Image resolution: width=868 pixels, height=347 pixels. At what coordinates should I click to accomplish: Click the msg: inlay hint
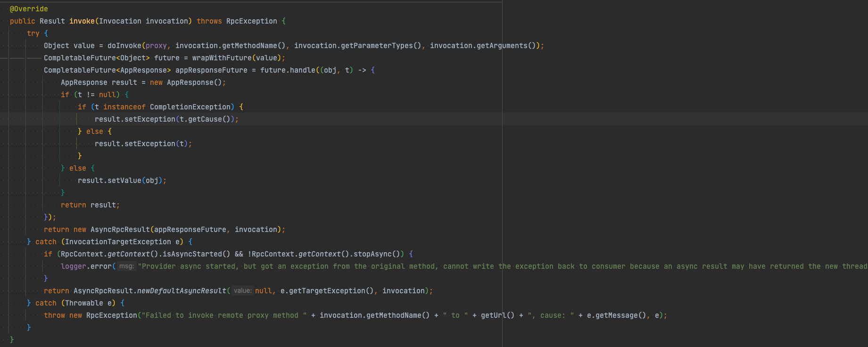[126, 266]
